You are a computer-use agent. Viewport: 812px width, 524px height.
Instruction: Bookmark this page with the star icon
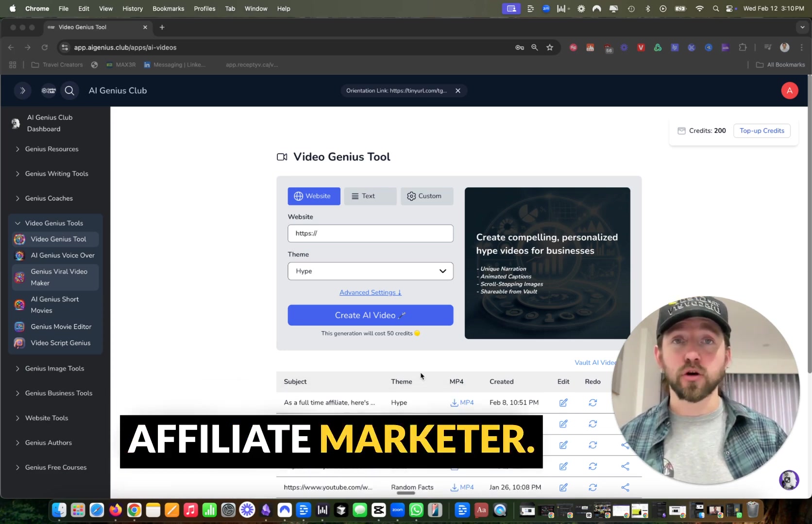(550, 48)
